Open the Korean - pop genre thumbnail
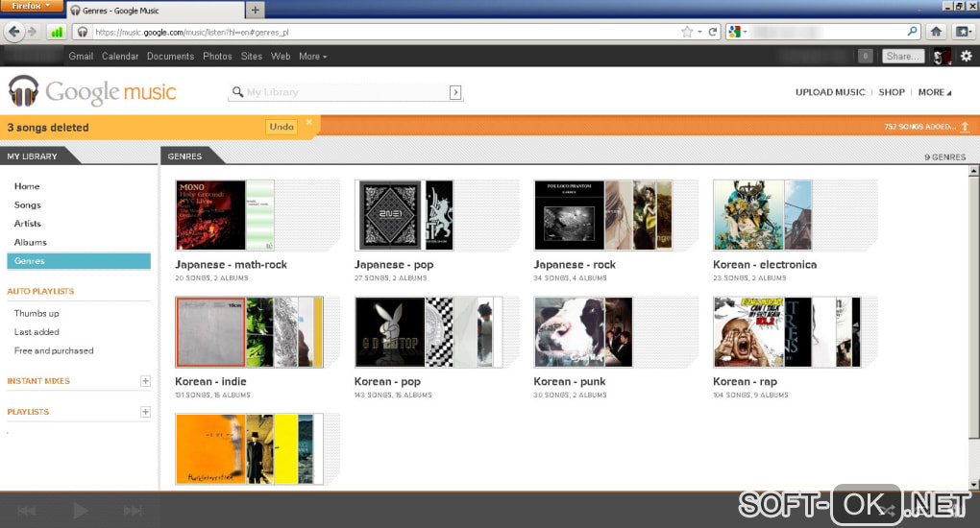The image size is (980, 528). [x=429, y=332]
